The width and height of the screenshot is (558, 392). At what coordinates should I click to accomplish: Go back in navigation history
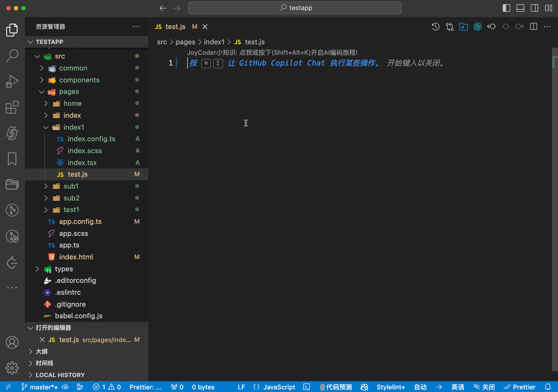click(163, 8)
